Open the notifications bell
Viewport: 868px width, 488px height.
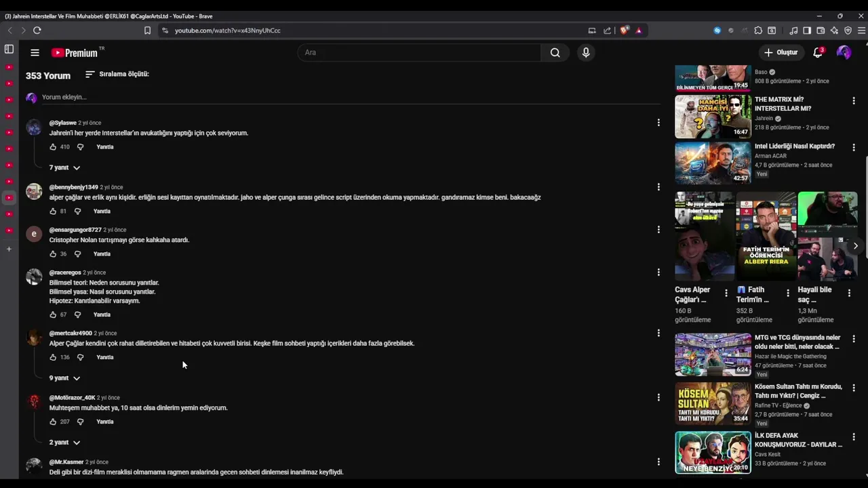(818, 53)
